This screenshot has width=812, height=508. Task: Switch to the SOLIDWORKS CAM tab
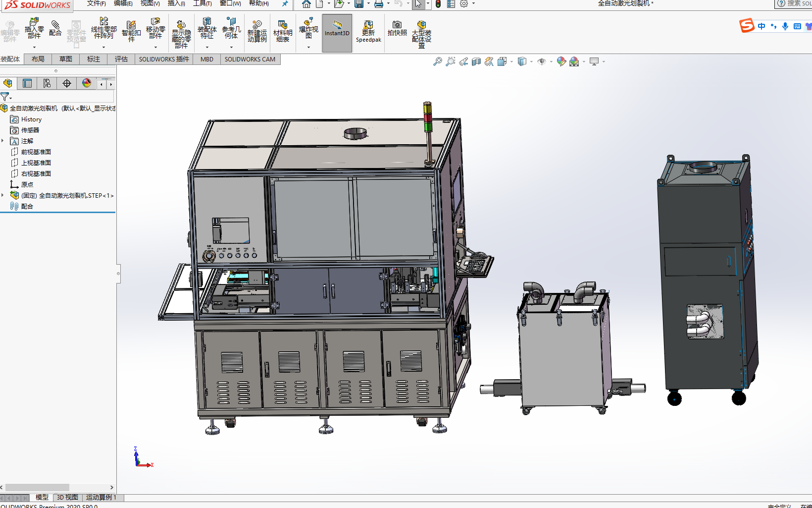coord(250,59)
